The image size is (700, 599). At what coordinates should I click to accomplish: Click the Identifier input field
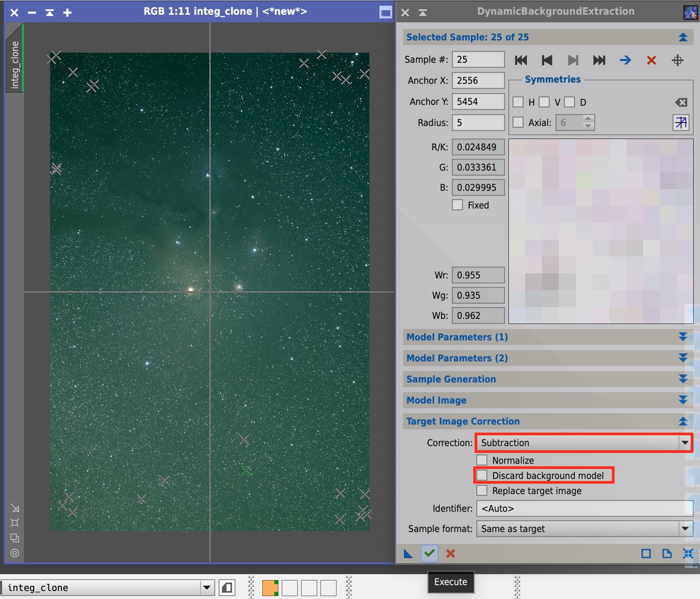click(584, 508)
